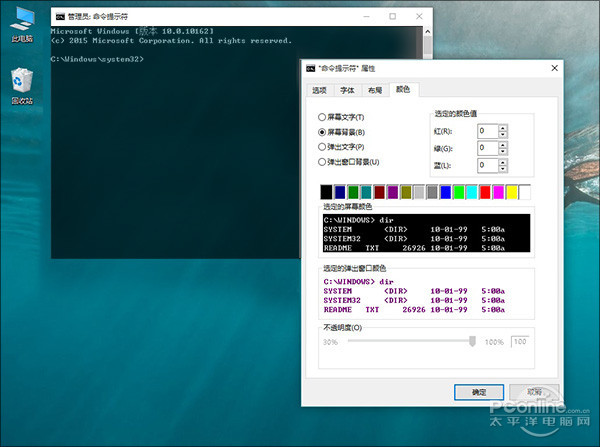Switch to the 选项 tab

coord(320,90)
